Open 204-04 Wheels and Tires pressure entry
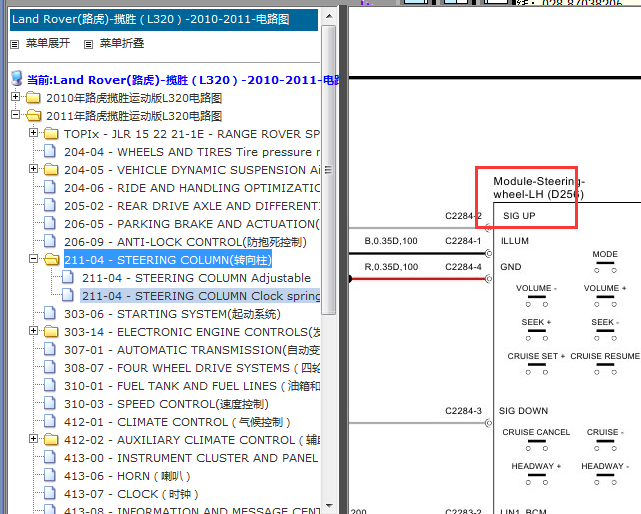The image size is (641, 514). [192, 152]
